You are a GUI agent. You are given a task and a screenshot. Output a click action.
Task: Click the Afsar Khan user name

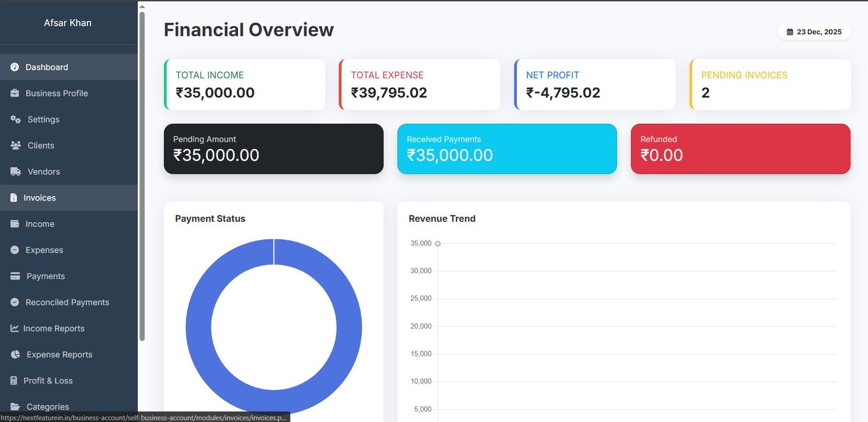tap(68, 23)
